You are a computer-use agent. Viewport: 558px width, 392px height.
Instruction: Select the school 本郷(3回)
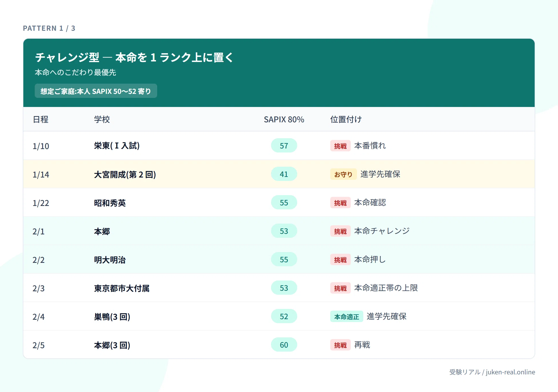pos(112,345)
